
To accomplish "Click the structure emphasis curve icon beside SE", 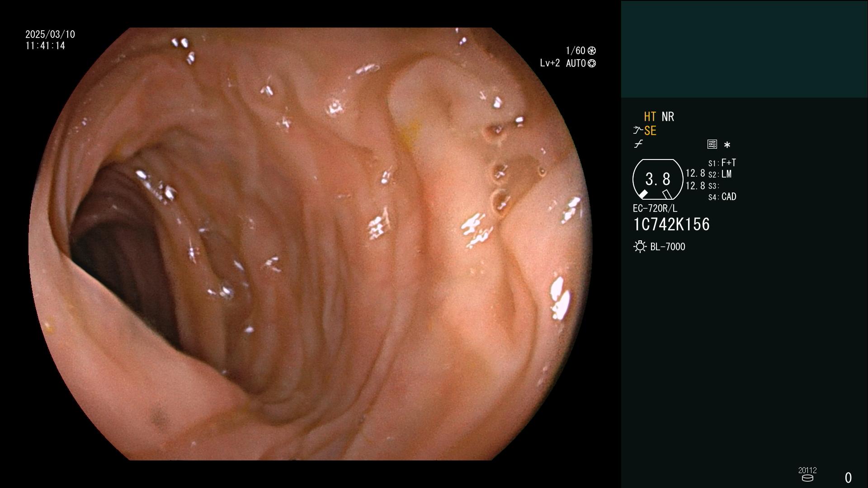I will coord(638,131).
